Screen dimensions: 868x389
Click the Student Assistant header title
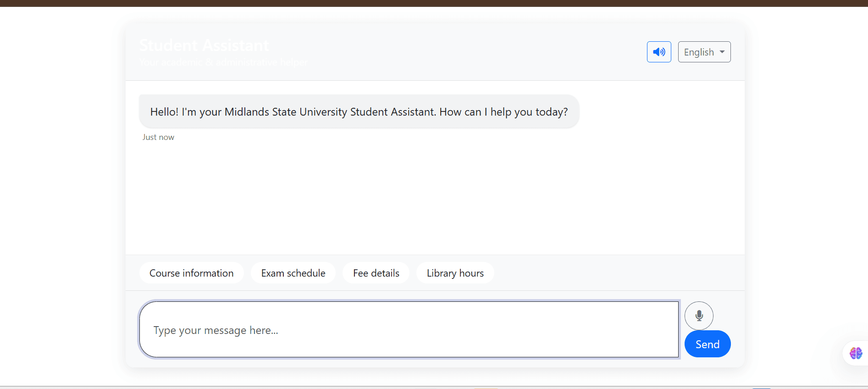pyautogui.click(x=204, y=45)
